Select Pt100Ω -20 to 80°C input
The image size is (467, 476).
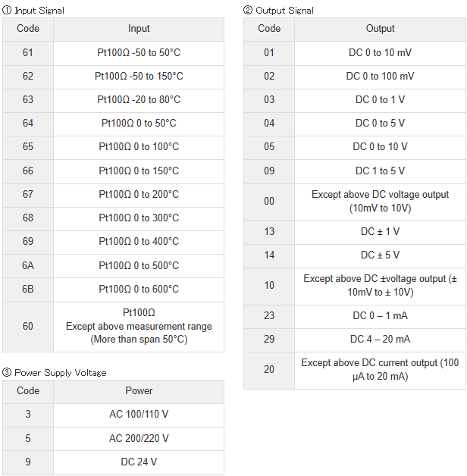[139, 100]
